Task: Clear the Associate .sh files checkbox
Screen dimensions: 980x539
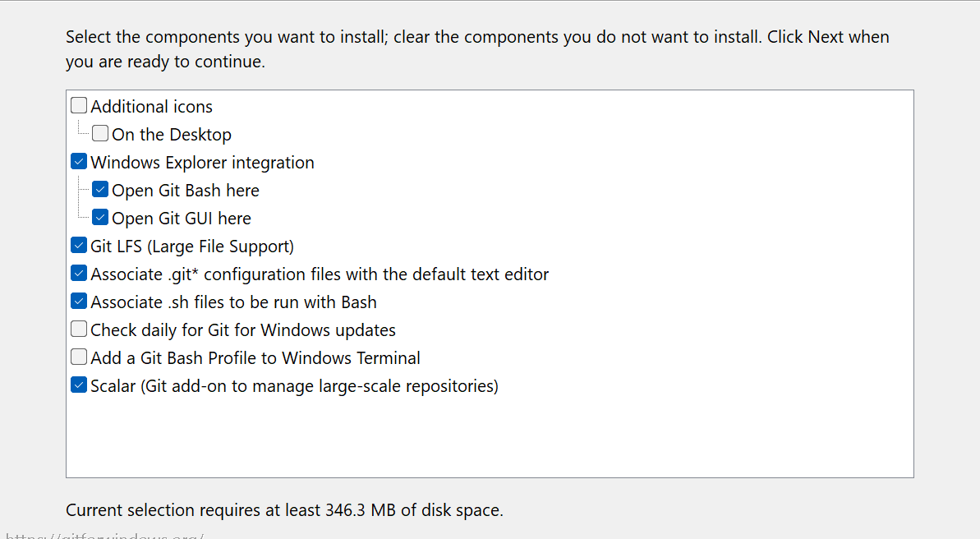Action: pyautogui.click(x=79, y=302)
